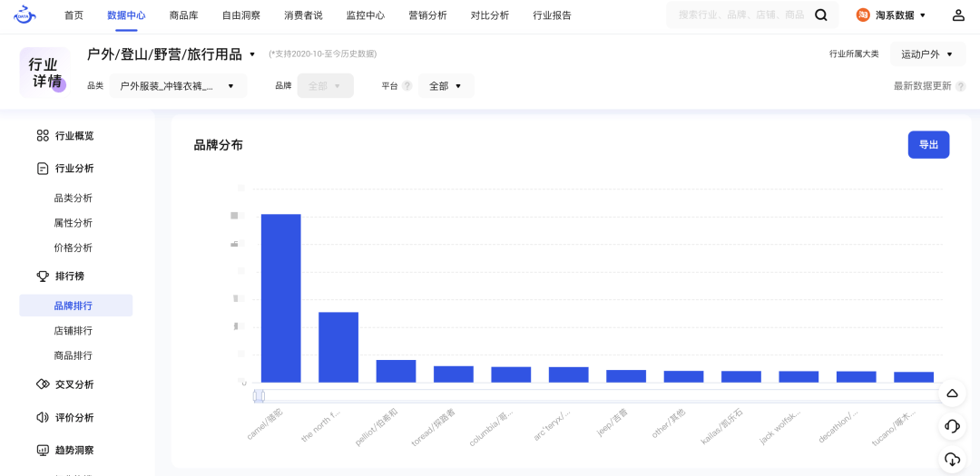Image resolution: width=980 pixels, height=476 pixels.
Task: Click the search industry input field
Action: 741,15
